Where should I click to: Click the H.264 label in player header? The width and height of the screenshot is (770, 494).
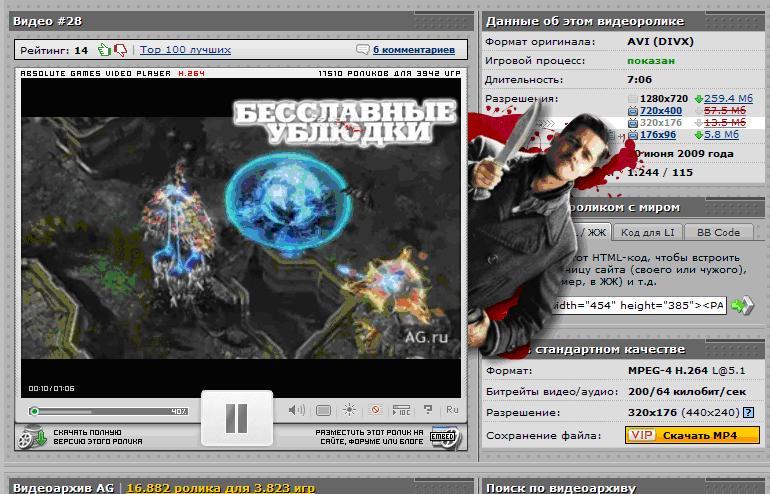pos(191,73)
